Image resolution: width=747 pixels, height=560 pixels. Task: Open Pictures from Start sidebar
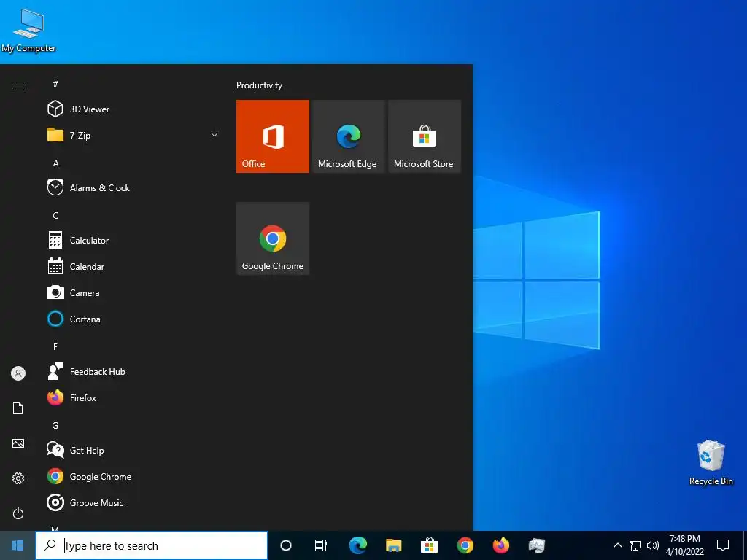coord(18,443)
